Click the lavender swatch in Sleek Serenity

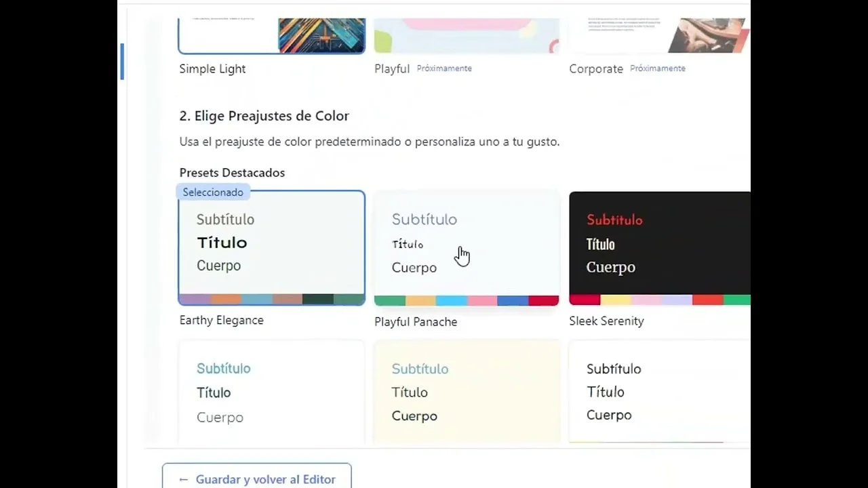coord(677,300)
